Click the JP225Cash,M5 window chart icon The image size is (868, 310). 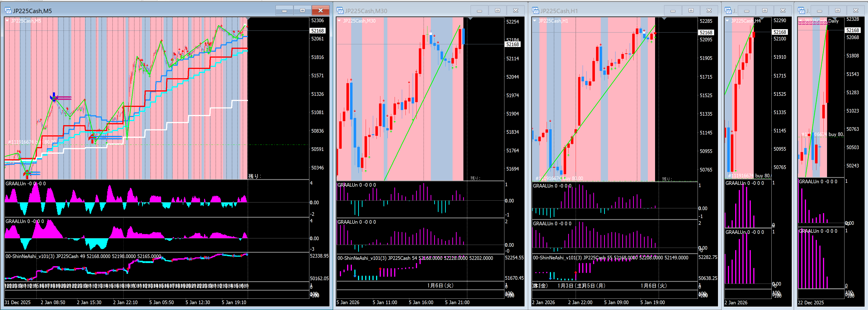pyautogui.click(x=8, y=11)
